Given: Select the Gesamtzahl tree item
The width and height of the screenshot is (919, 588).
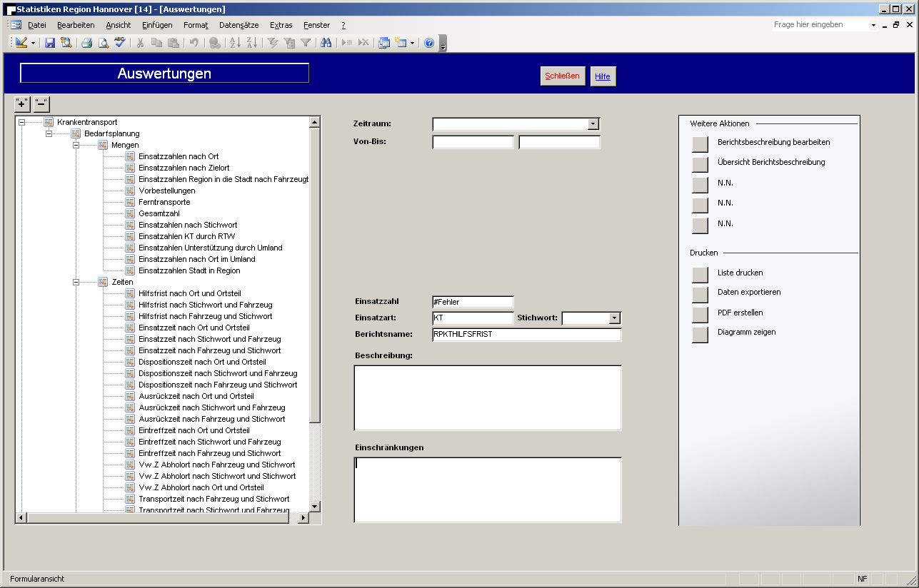Looking at the screenshot, I should 159,213.
